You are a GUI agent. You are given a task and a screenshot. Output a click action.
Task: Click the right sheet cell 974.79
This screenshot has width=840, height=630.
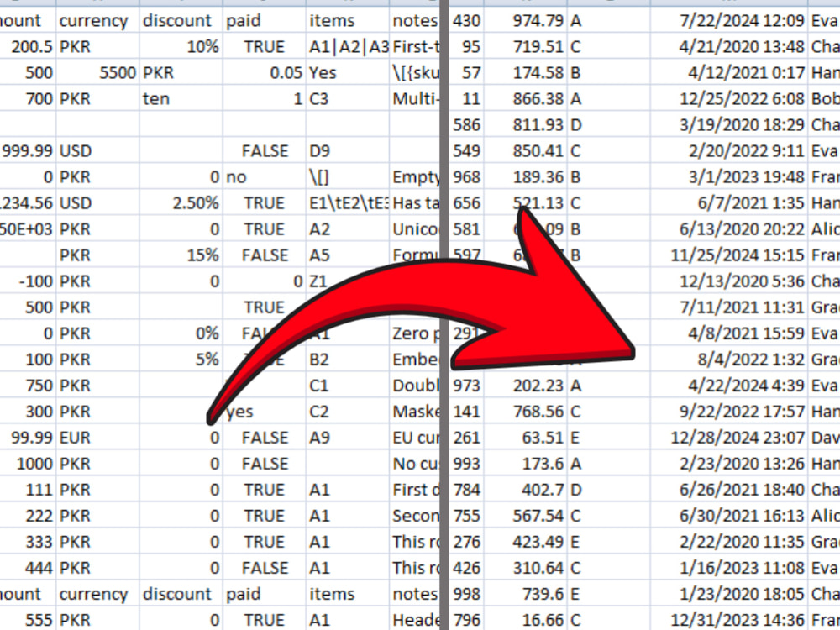(526, 21)
